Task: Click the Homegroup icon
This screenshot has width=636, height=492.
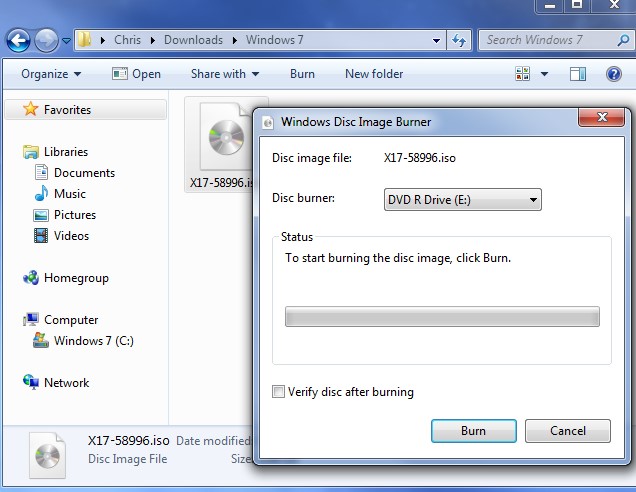Action: (31, 278)
